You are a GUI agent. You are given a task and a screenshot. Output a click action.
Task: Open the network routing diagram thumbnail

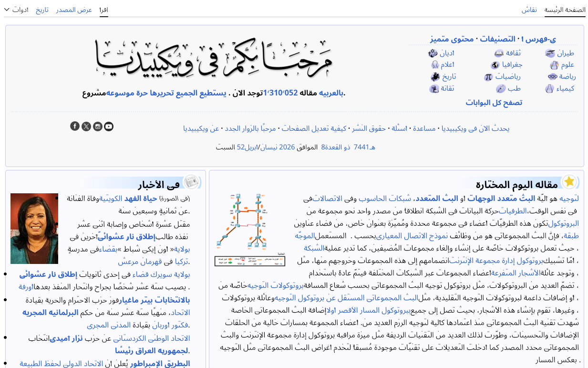tap(250, 229)
